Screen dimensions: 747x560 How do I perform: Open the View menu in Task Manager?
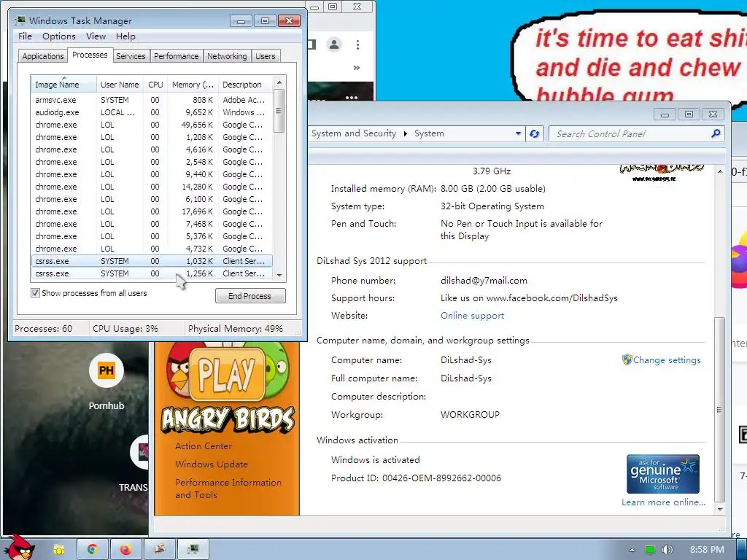point(96,36)
